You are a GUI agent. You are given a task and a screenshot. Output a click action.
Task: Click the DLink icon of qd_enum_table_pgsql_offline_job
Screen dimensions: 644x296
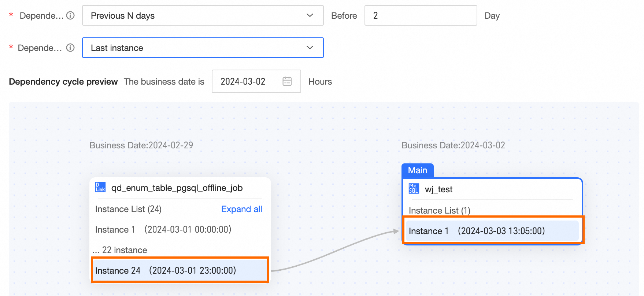(x=100, y=187)
